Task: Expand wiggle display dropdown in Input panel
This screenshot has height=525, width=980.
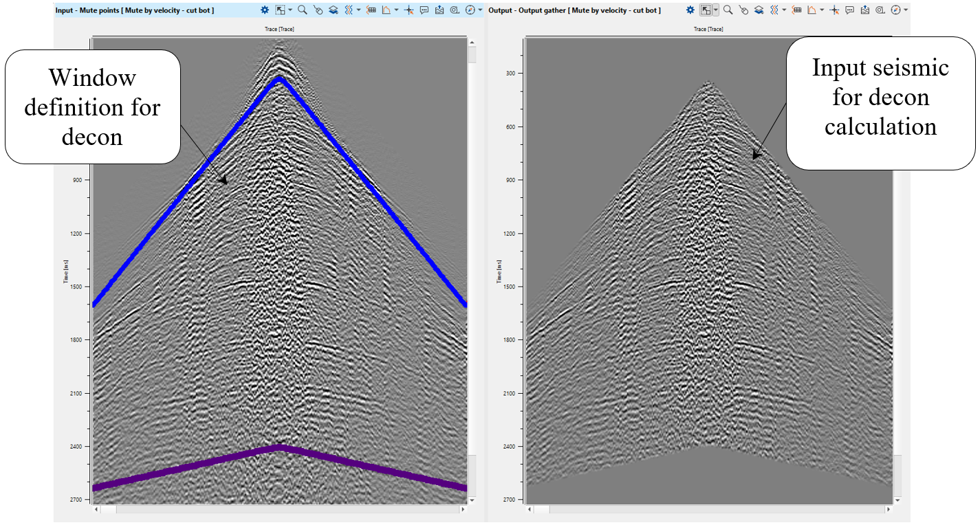Action: (x=358, y=10)
